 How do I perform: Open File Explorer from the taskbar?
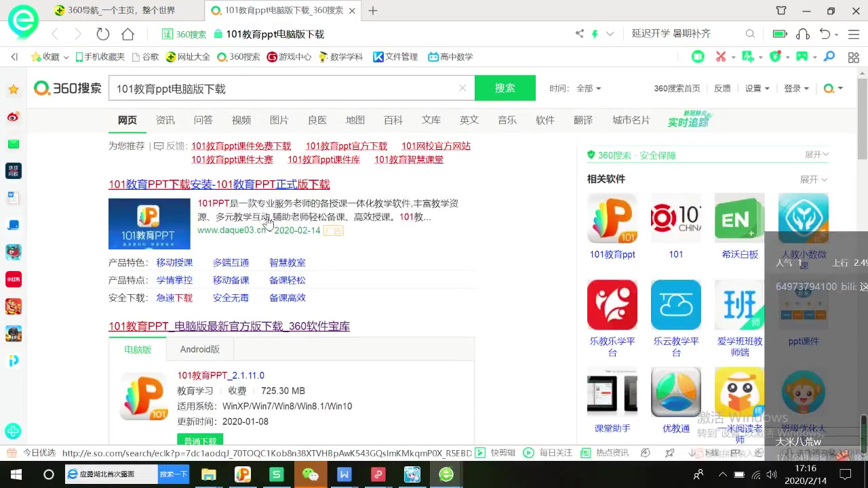click(208, 474)
